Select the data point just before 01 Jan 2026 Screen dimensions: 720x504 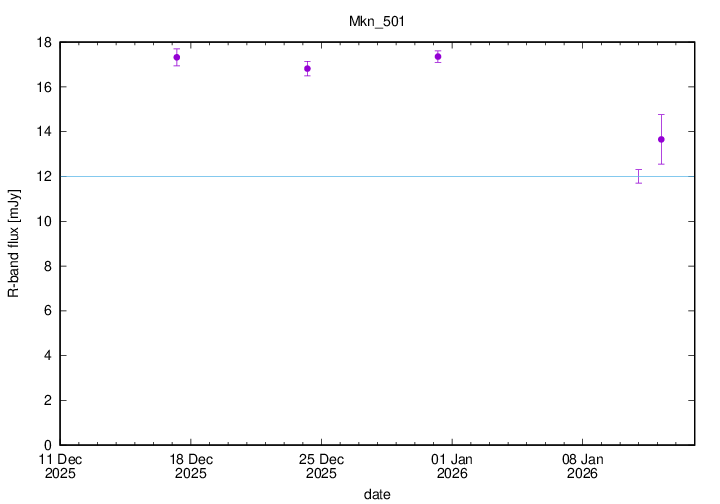tap(438, 56)
